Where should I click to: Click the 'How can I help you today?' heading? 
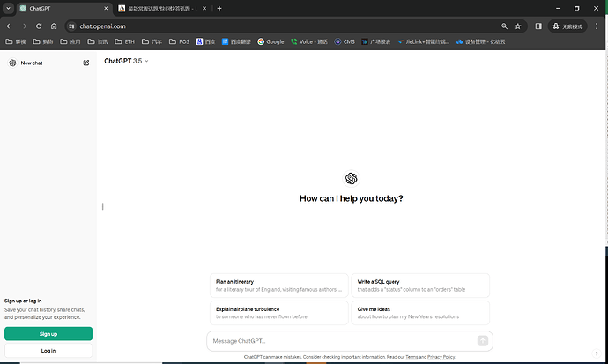(352, 198)
